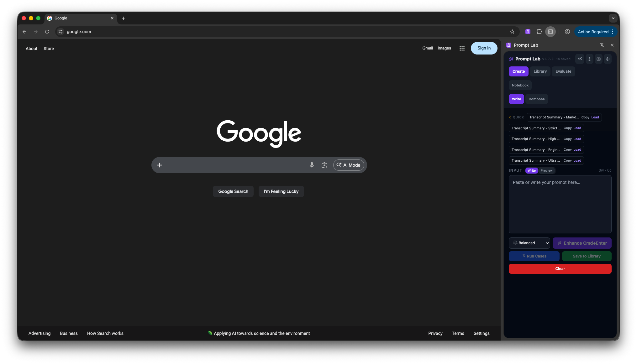Viewport: 637px width, 364px height.
Task: Open the log/notes icon next to settings
Action: (x=598, y=59)
